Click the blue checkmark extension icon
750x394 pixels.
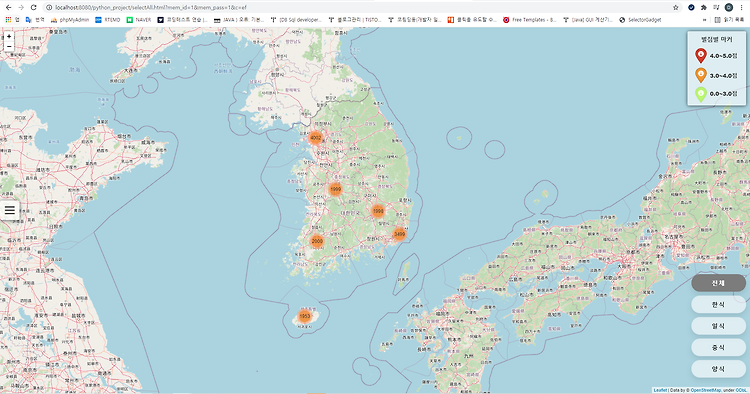coord(691,7)
